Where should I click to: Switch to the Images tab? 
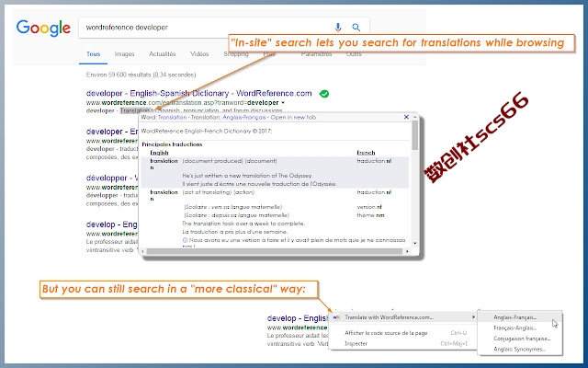pyautogui.click(x=124, y=54)
